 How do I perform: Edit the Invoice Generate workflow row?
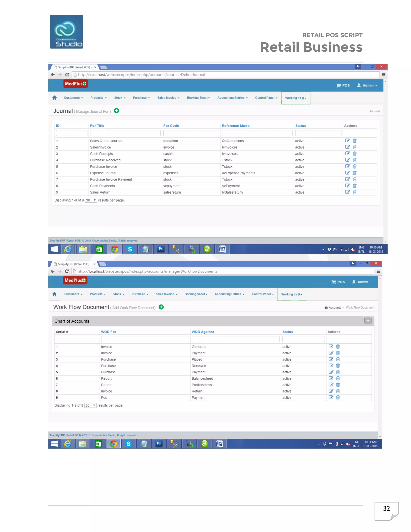(331, 346)
